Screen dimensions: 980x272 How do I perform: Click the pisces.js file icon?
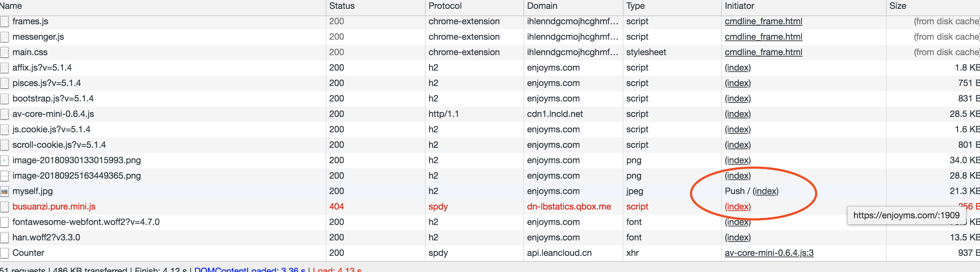click(4, 83)
